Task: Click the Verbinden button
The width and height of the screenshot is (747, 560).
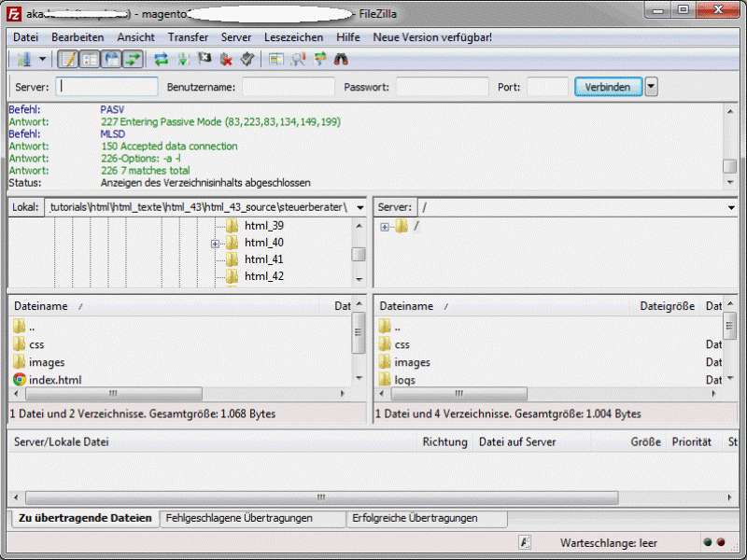Action: click(608, 87)
